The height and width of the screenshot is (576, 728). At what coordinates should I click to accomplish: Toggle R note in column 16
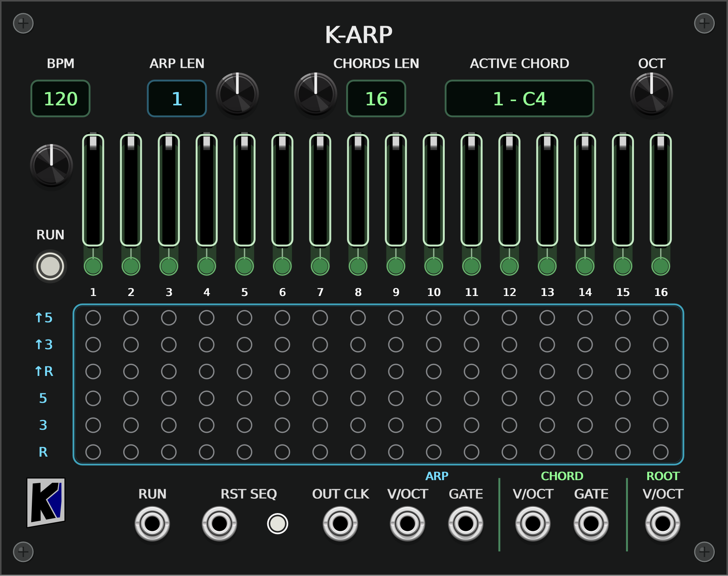661,452
